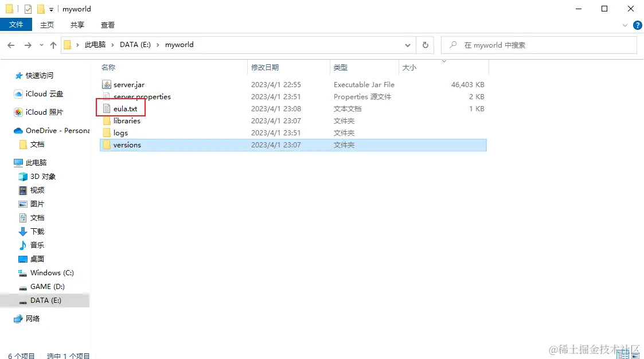Open iCloud 照片 icon in sidebar
Viewport: 644px width, 359px height.
click(18, 112)
